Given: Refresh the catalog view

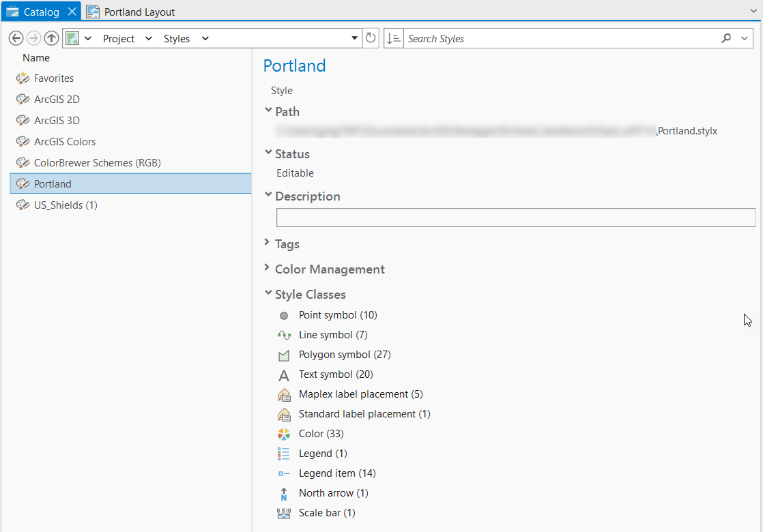Looking at the screenshot, I should pos(371,38).
